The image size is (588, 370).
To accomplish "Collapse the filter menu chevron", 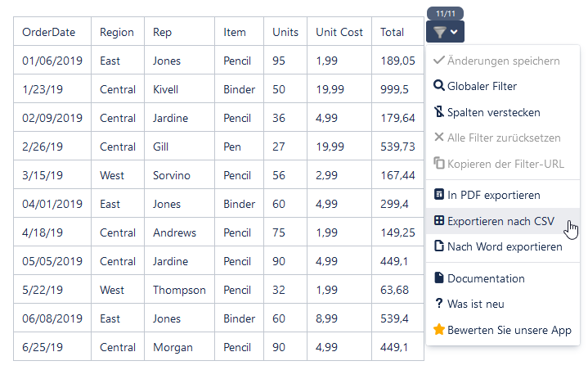I will click(454, 32).
